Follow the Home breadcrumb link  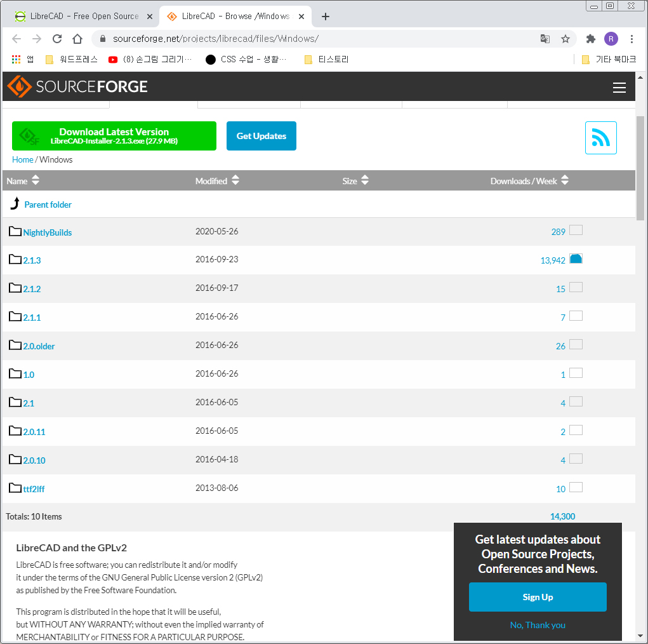pyautogui.click(x=22, y=159)
